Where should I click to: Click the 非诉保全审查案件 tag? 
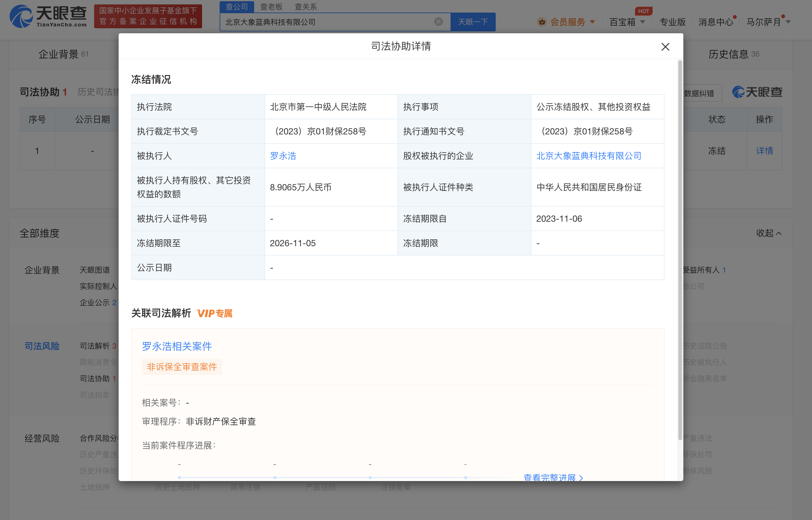point(181,367)
